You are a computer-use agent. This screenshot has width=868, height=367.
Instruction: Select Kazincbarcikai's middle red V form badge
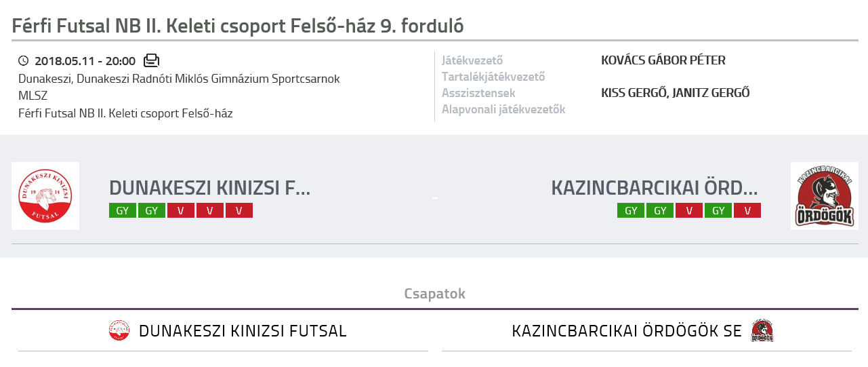click(x=689, y=210)
